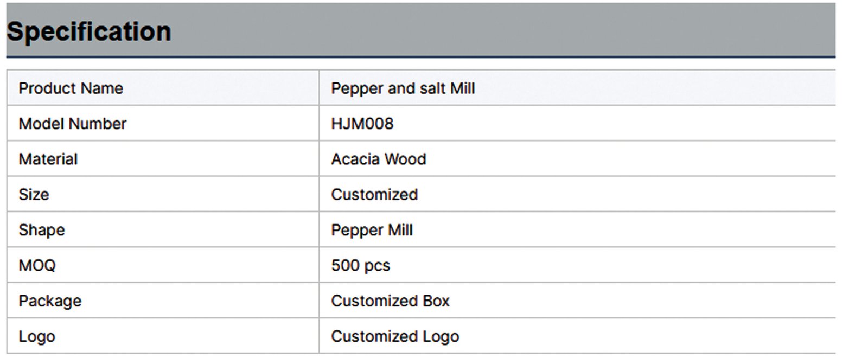Click the MOQ label
The height and width of the screenshot is (364, 868).
pos(37,265)
